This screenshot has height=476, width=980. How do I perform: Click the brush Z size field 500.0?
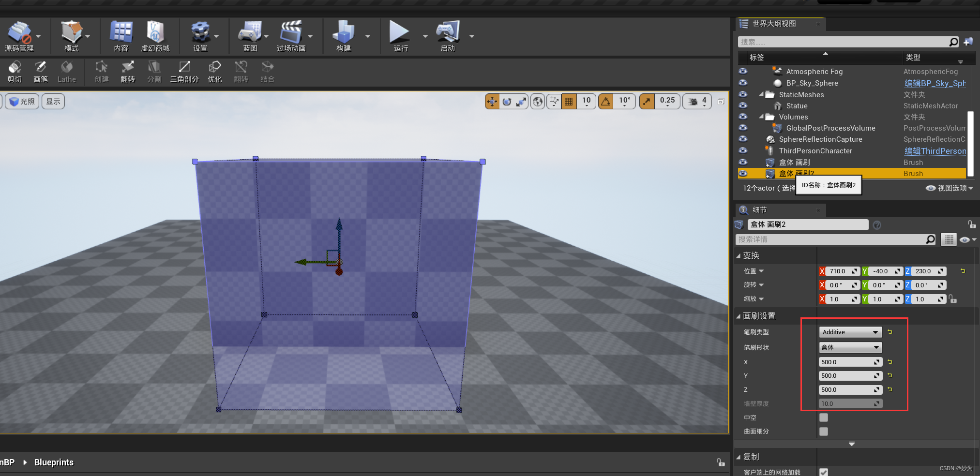(x=850, y=389)
